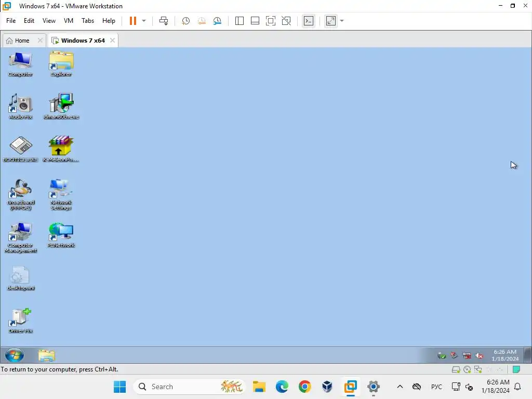Click the Show desktop strip in guest taskbar

[528, 355]
